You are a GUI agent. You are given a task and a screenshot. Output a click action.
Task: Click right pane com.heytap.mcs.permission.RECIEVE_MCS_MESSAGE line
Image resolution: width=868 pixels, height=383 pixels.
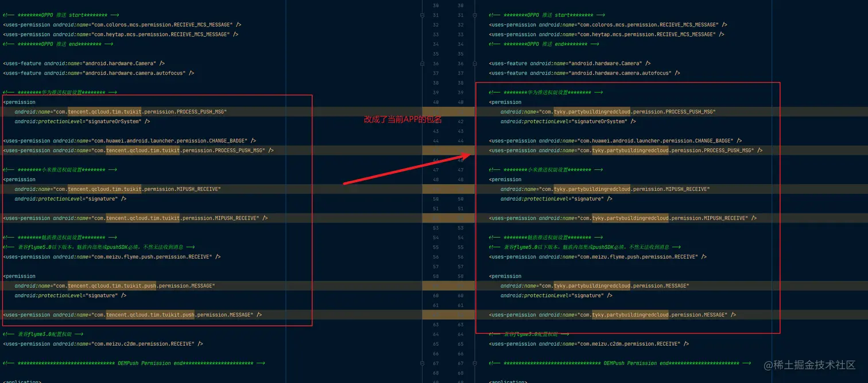pos(606,34)
